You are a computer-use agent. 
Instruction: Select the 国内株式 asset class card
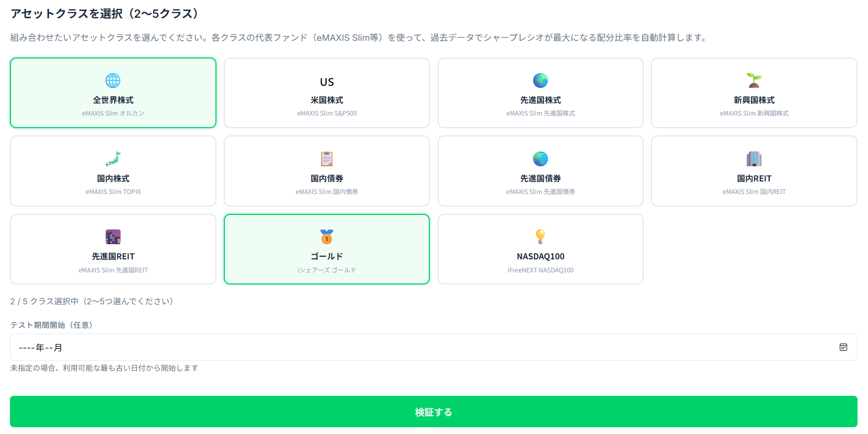pos(112,171)
